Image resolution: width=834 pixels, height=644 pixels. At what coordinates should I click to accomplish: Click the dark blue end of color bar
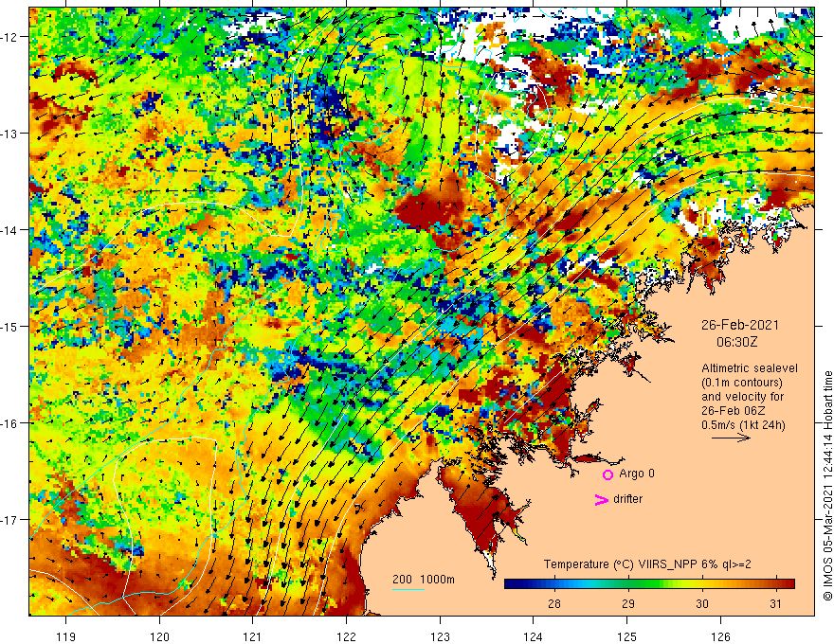[509, 583]
